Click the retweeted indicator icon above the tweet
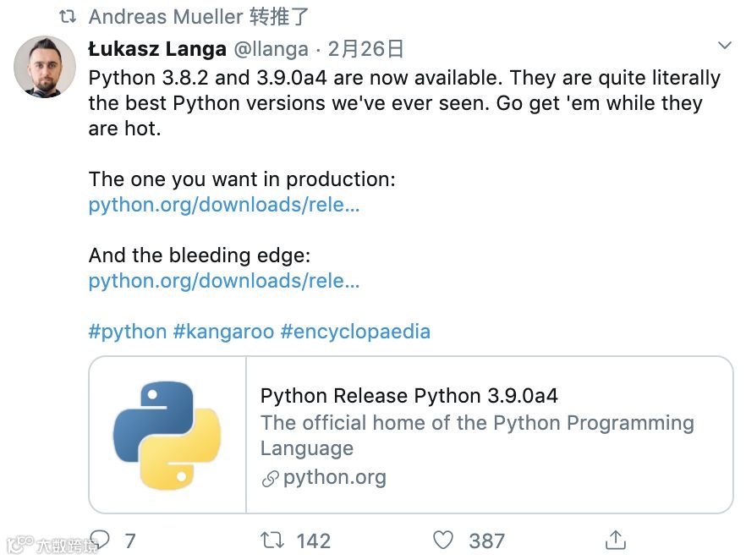The image size is (746, 560). pyautogui.click(x=68, y=16)
